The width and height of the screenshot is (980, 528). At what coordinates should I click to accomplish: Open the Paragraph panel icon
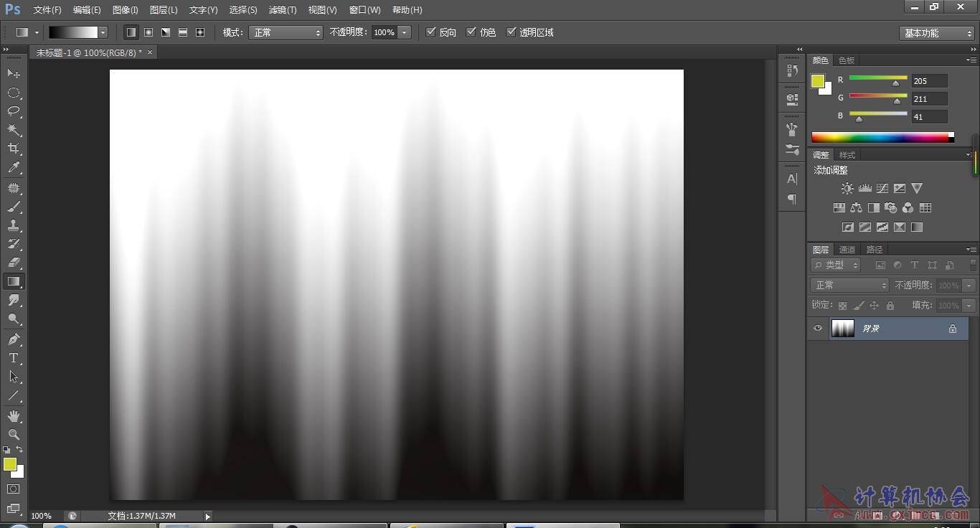(792, 199)
